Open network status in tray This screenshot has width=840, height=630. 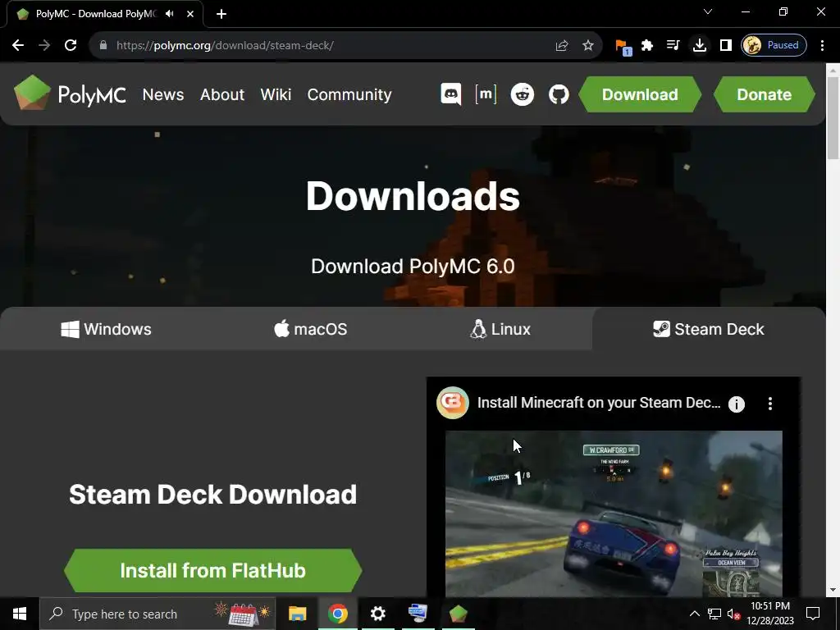pyautogui.click(x=714, y=614)
